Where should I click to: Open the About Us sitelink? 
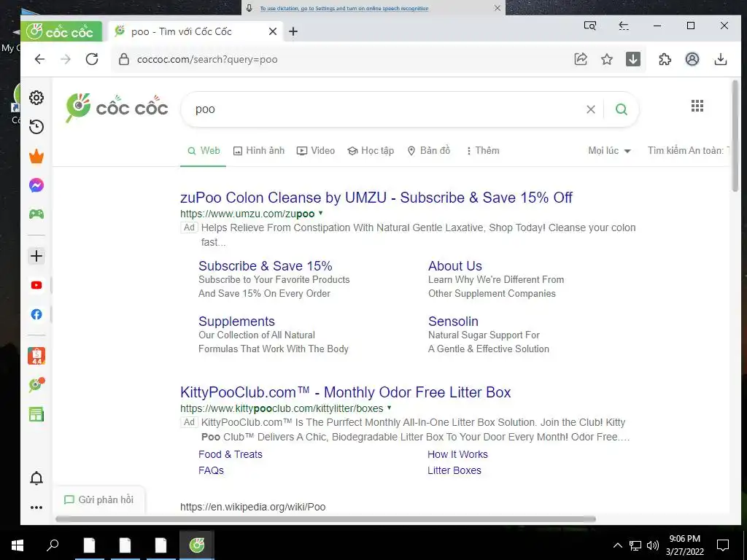pyautogui.click(x=455, y=265)
